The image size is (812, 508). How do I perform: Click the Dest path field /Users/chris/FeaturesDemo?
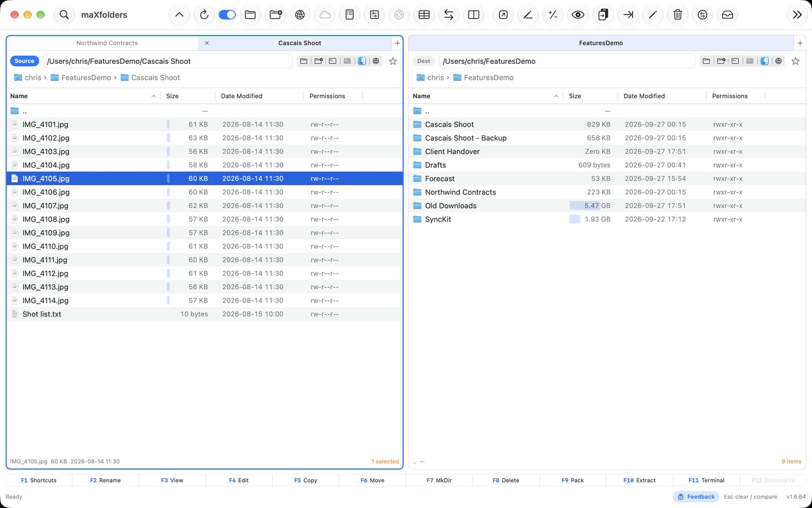[x=567, y=61]
